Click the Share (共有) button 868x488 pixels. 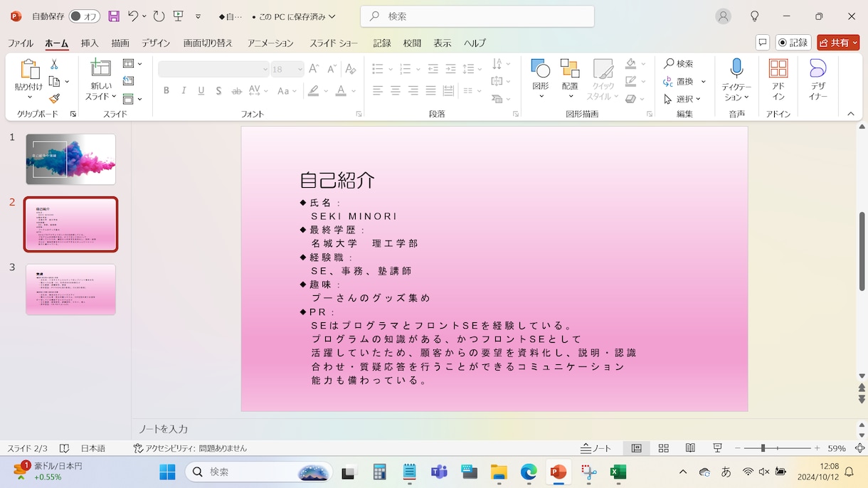point(838,43)
